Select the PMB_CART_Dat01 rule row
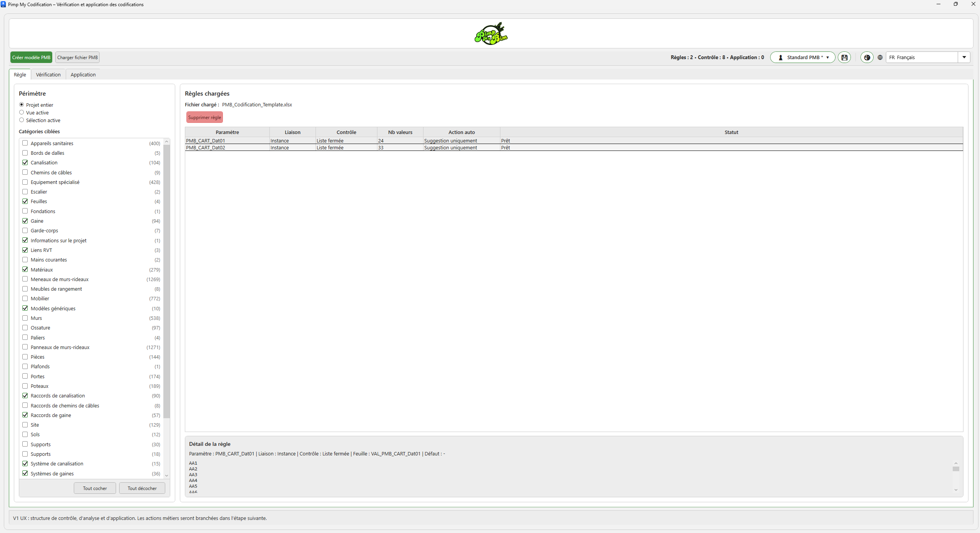 pos(574,141)
